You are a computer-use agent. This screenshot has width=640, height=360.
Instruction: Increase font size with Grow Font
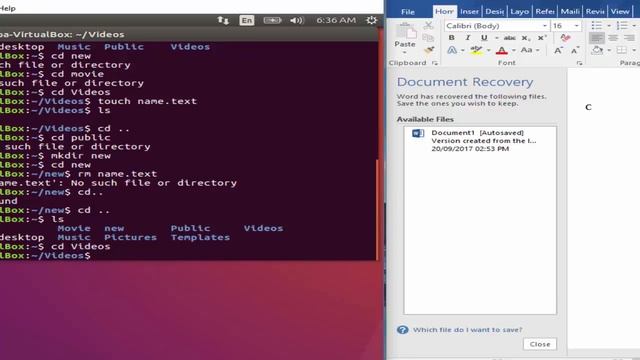point(558,50)
